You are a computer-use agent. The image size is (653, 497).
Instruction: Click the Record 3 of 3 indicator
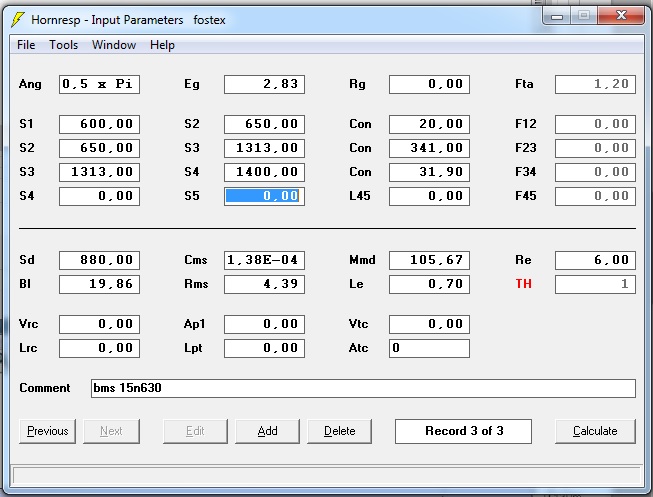point(464,431)
